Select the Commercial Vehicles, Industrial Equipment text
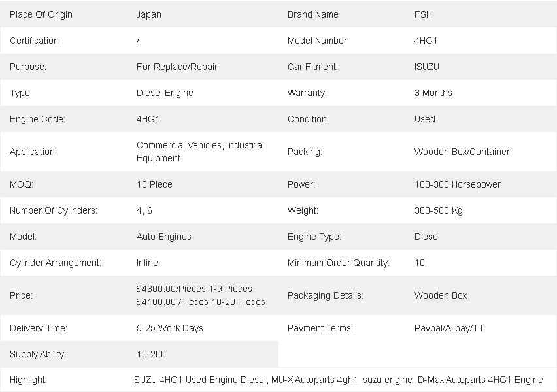The height and width of the screenshot is (392, 557). [x=200, y=152]
